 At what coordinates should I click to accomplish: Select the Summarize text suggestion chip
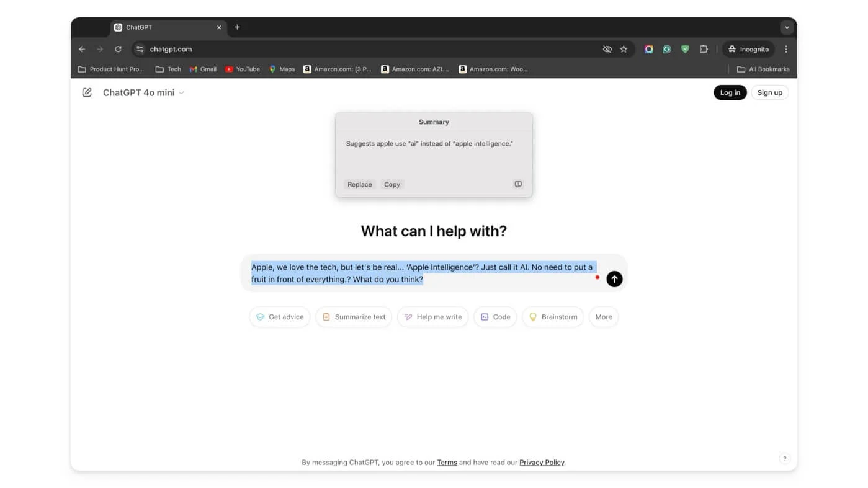point(354,317)
